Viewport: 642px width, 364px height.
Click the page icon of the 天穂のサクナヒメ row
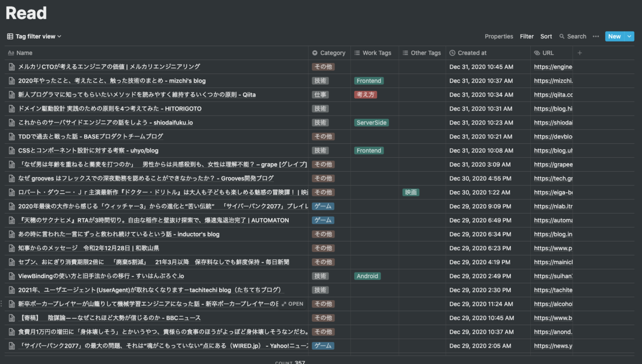point(12,220)
